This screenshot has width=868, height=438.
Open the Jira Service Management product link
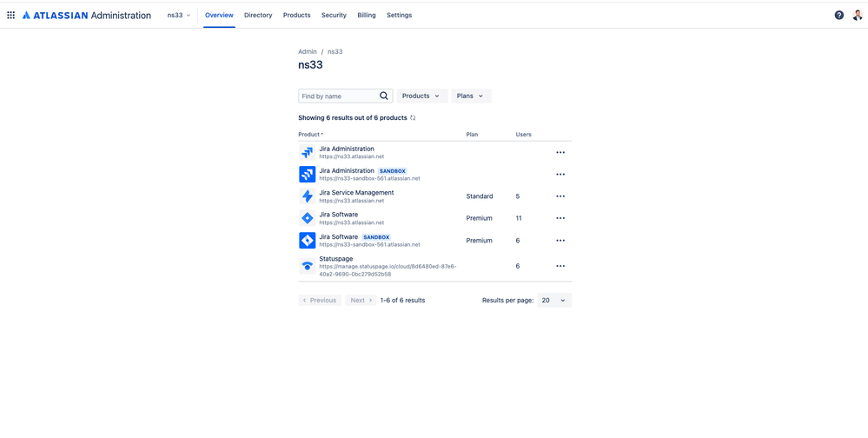coord(356,193)
